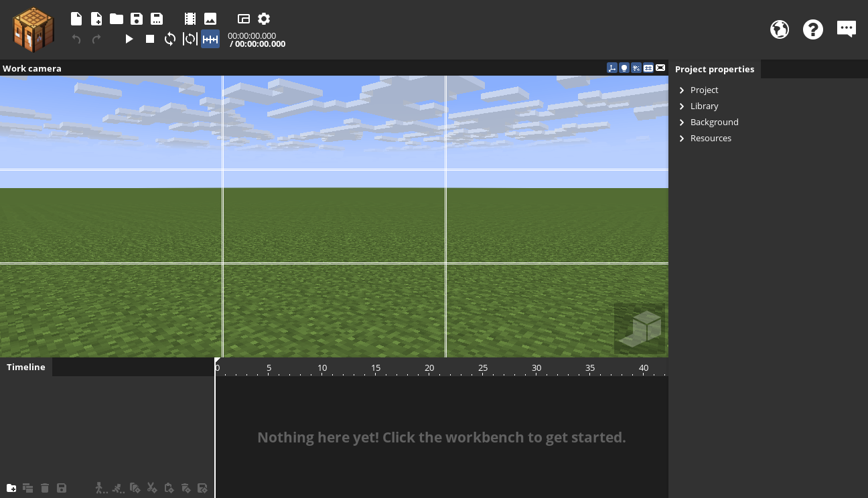Viewport: 868px width, 498px height.
Task: Add a new folder in timeline
Action: 11,488
